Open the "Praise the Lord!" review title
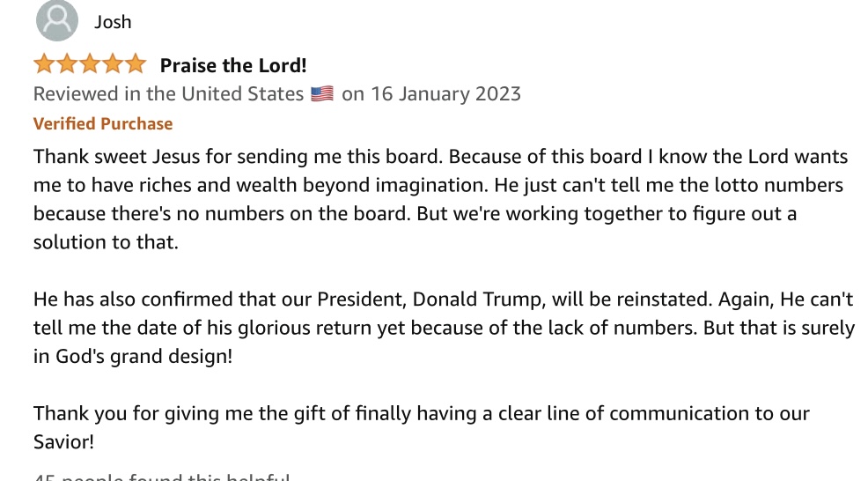This screenshot has width=868, height=481. tap(232, 65)
